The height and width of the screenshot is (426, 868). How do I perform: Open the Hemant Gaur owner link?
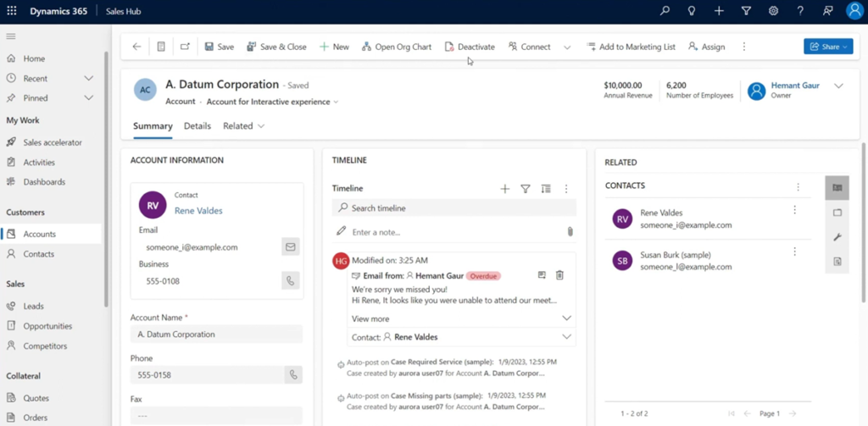coord(795,86)
